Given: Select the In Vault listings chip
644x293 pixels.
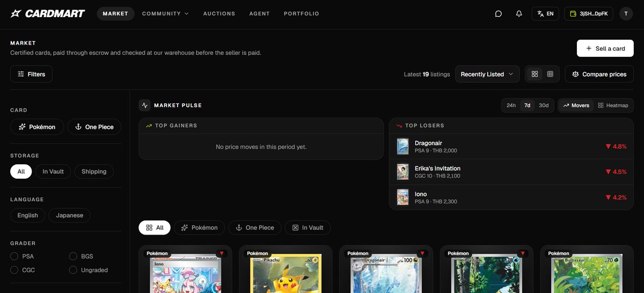Looking at the screenshot, I should coord(308,228).
